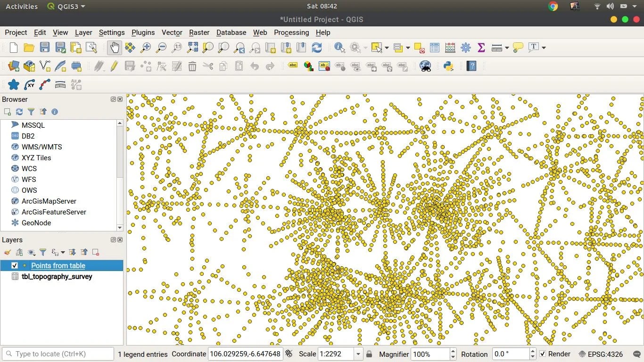Open the Data Source Manager
The height and width of the screenshot is (362, 644).
pyautogui.click(x=14, y=66)
